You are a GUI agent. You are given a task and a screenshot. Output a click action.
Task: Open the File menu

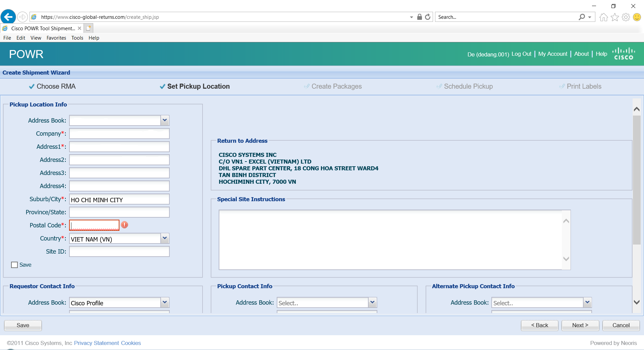(7, 38)
